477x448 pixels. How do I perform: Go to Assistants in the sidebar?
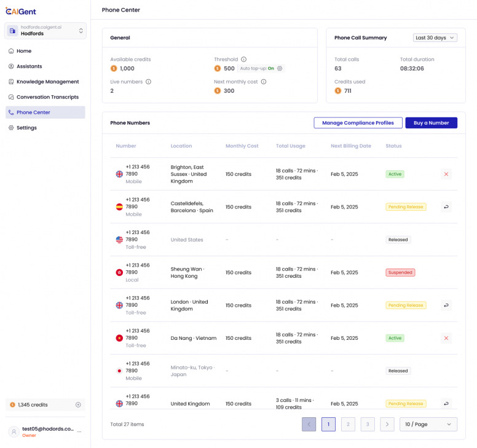[x=29, y=66]
